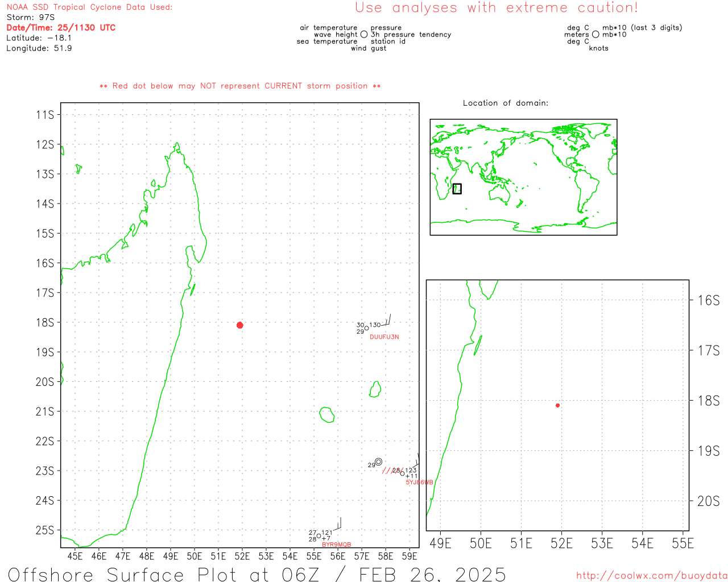728x582 pixels.
Task: Click the 18S latitude label on main map
Action: click(x=45, y=322)
